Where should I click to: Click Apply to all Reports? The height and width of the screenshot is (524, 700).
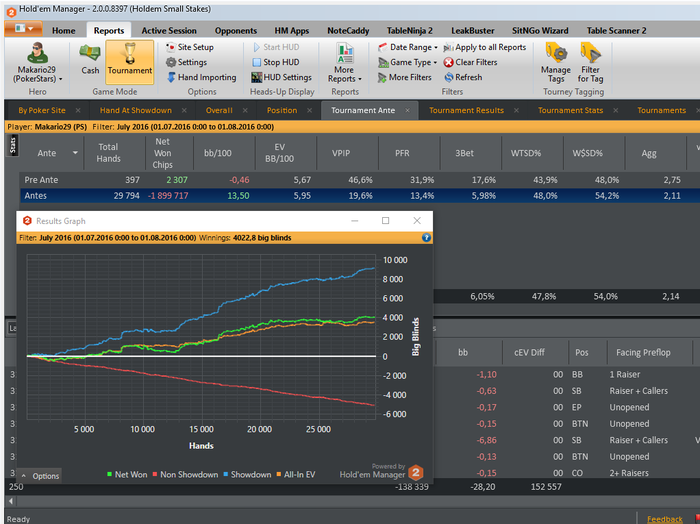(485, 47)
